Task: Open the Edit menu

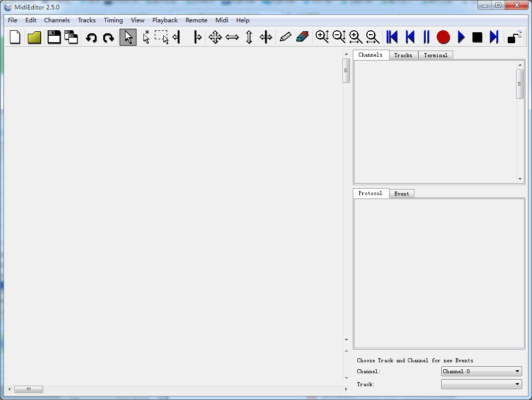Action: (x=31, y=20)
